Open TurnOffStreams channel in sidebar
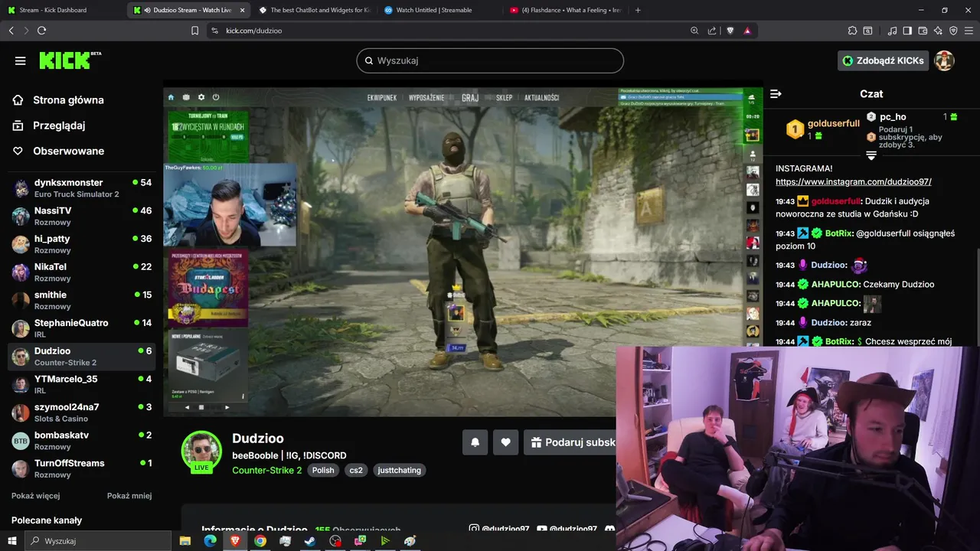Viewport: 980px width, 551px height. [x=82, y=468]
